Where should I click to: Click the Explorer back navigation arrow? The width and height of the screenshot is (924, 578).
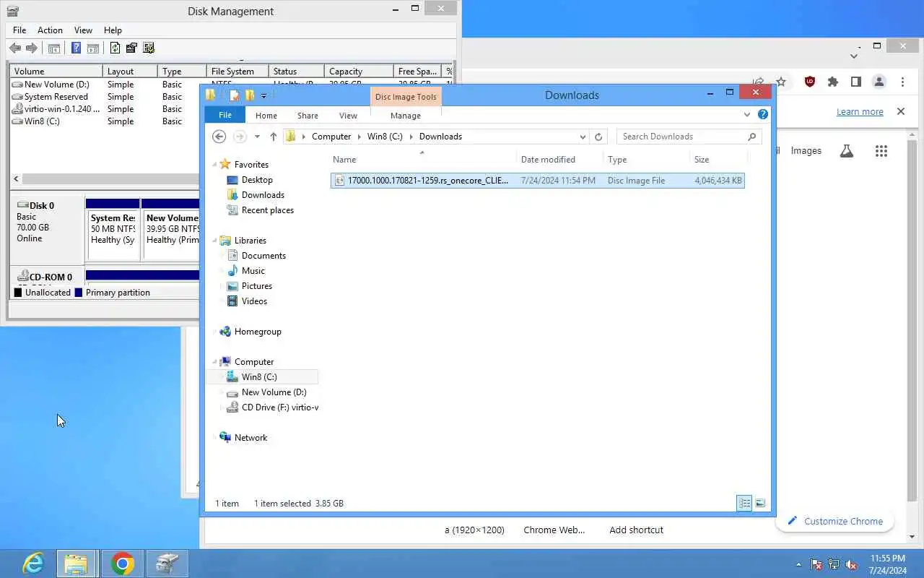click(219, 137)
